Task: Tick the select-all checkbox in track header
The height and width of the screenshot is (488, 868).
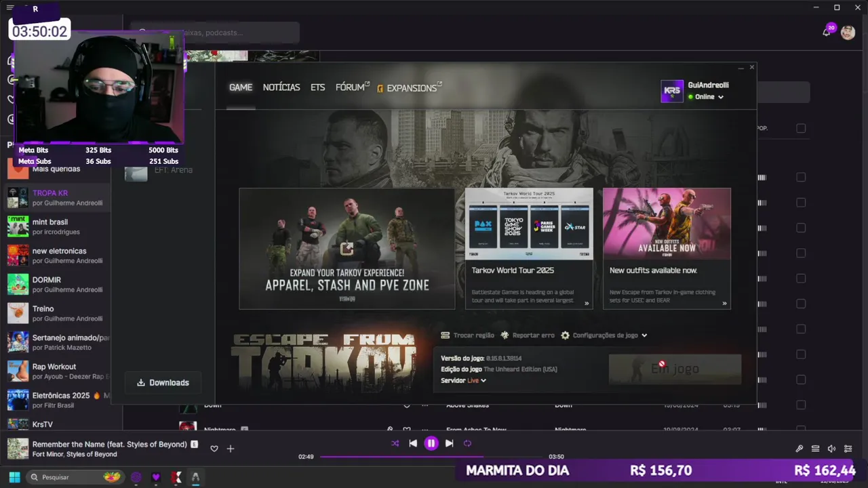Action: (801, 128)
